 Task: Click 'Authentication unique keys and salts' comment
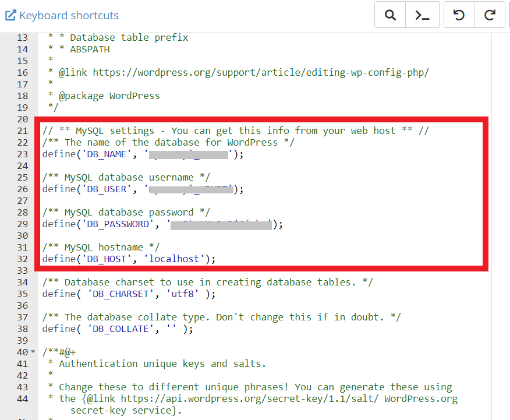[x=162, y=363]
